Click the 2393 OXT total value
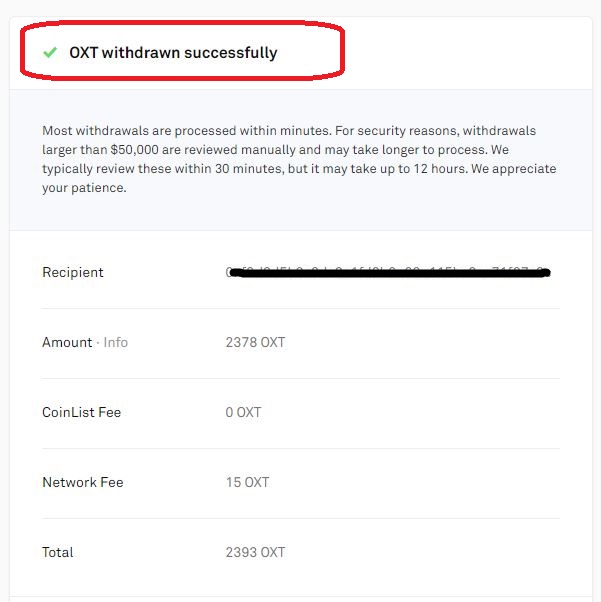Screen dimensions: 601x602 click(255, 552)
